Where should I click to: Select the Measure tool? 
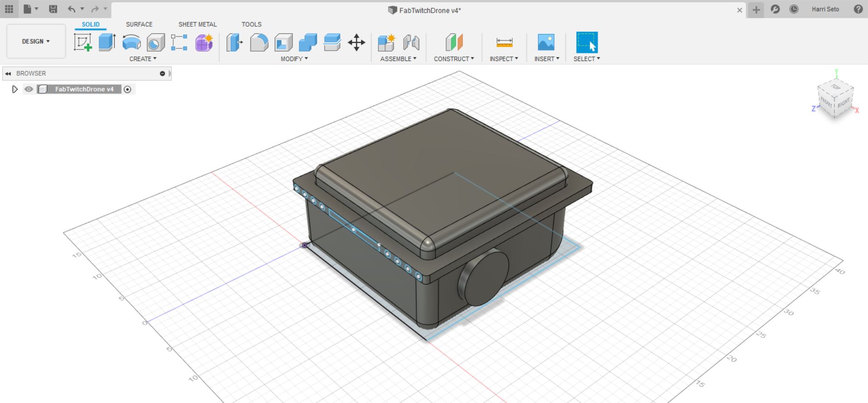click(504, 43)
